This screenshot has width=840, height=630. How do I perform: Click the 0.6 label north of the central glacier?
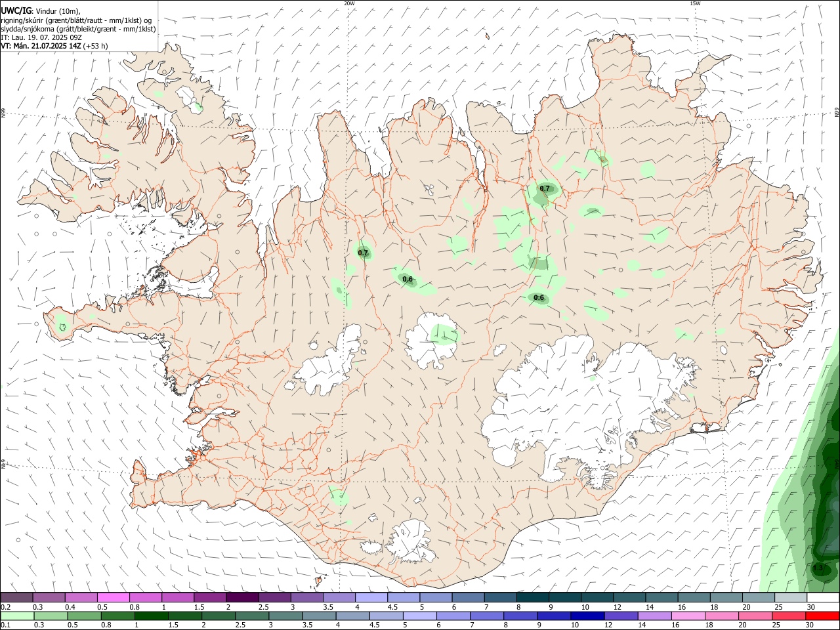click(408, 280)
